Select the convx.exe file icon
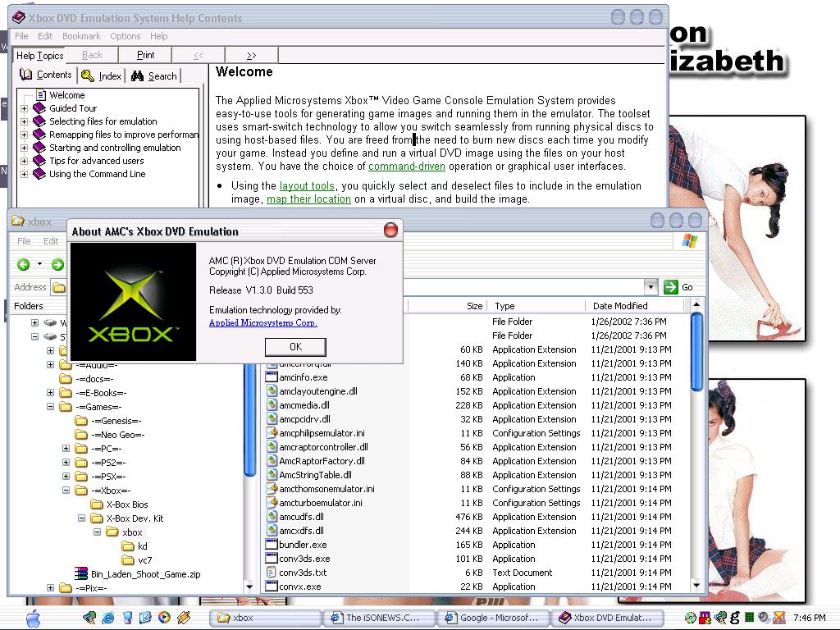The image size is (840, 630). pos(272,586)
